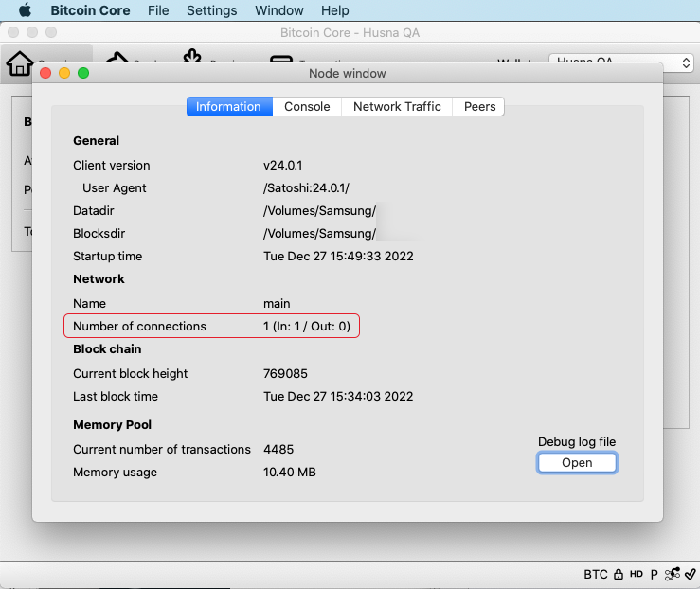
Task: Close the Node window
Action: tap(45, 73)
